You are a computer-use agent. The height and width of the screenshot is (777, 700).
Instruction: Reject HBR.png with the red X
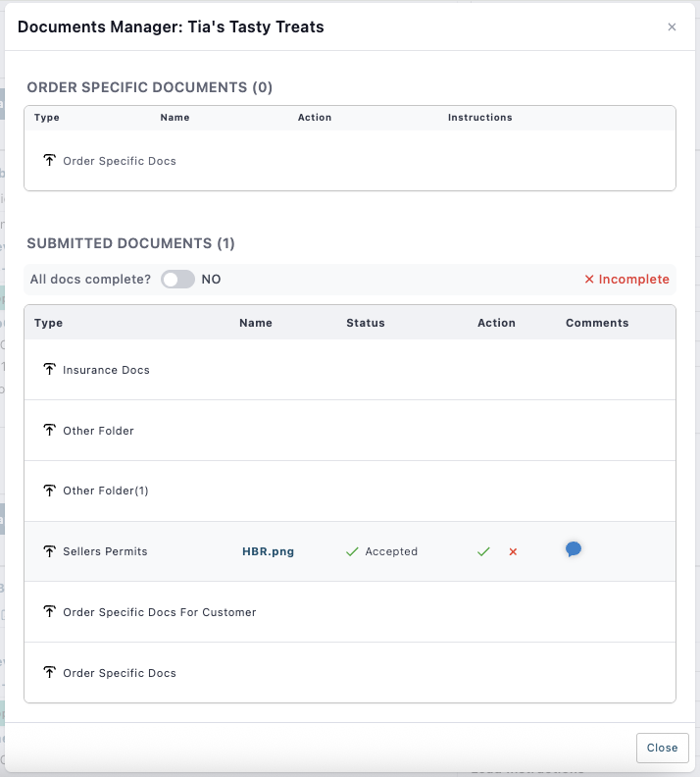point(513,552)
